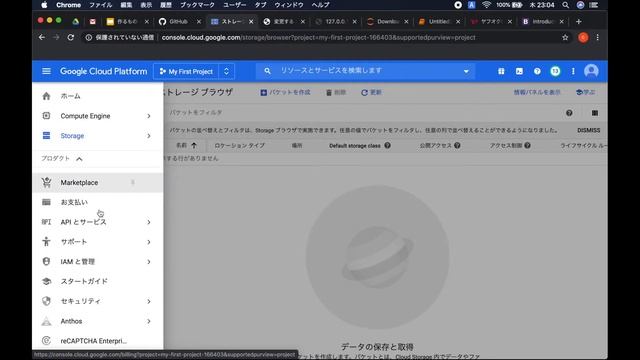Image resolution: width=640 pixels, height=360 pixels.
Task: Click the billing card icon
Action: pos(46,202)
